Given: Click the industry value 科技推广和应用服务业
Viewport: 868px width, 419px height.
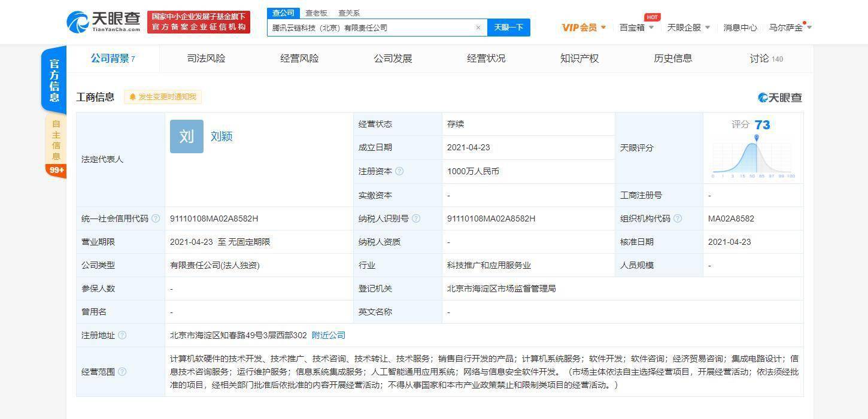Looking at the screenshot, I should (x=489, y=265).
